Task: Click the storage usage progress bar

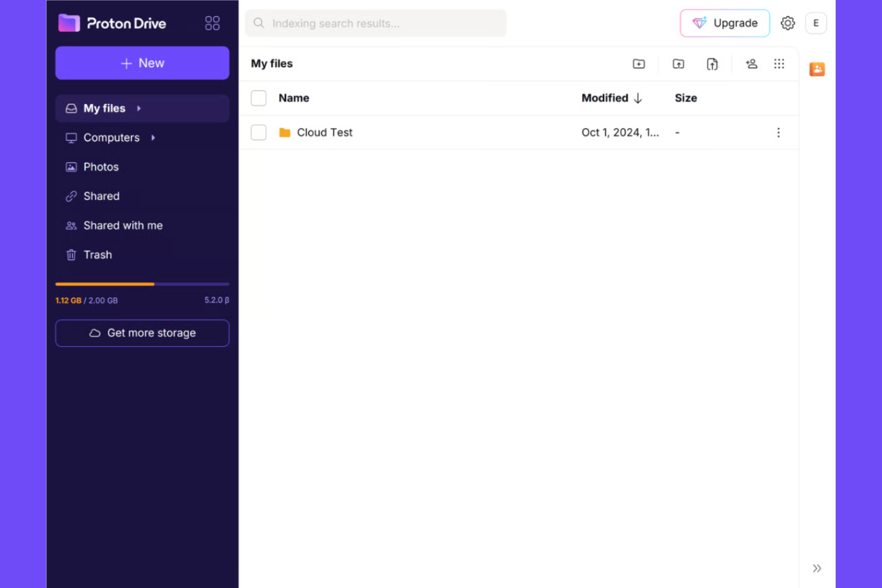Action: click(x=142, y=284)
